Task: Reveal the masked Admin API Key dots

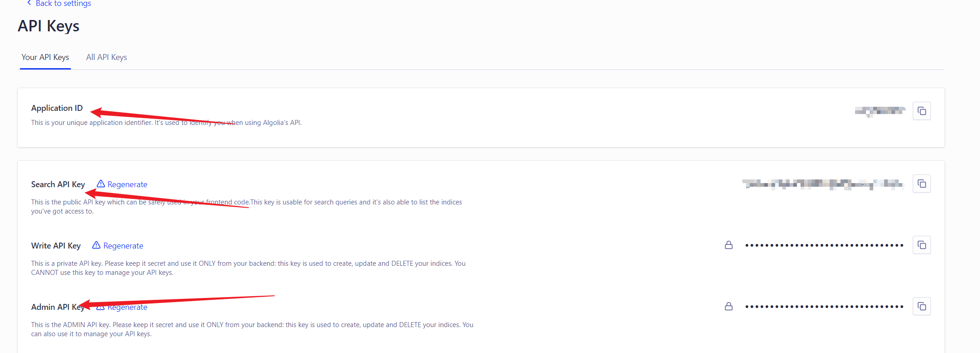Action: [824, 307]
